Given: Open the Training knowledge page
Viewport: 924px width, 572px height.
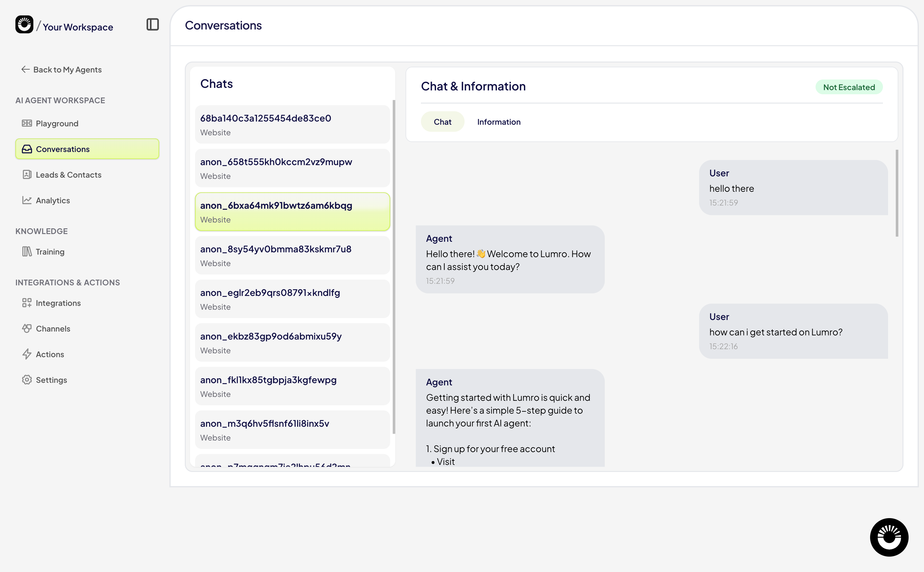Looking at the screenshot, I should [50, 252].
